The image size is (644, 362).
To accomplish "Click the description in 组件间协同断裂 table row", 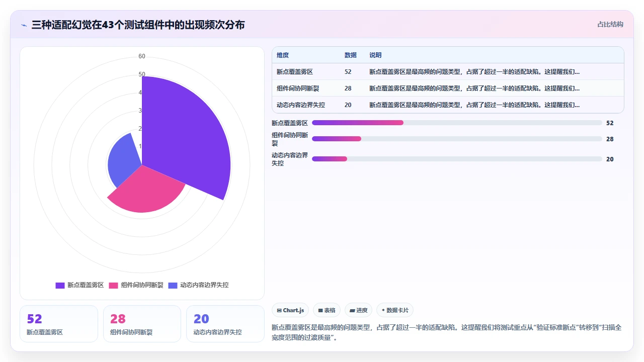I will [474, 88].
